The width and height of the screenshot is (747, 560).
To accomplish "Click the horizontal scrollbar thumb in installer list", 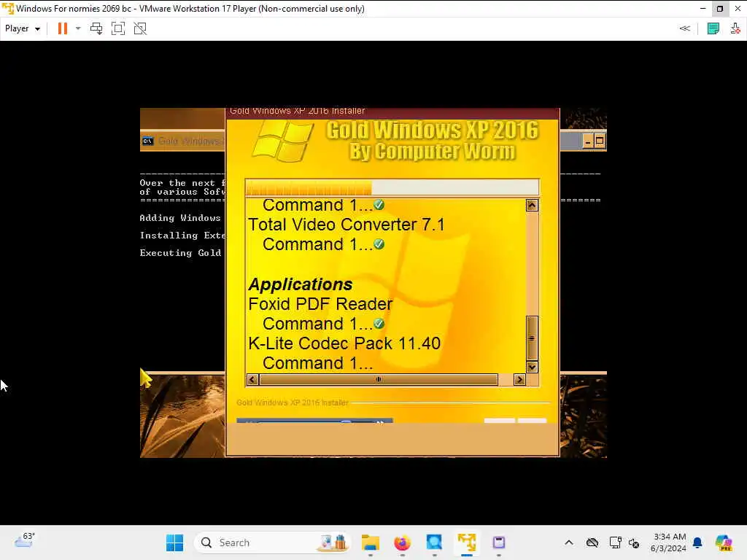I will 379,379.
